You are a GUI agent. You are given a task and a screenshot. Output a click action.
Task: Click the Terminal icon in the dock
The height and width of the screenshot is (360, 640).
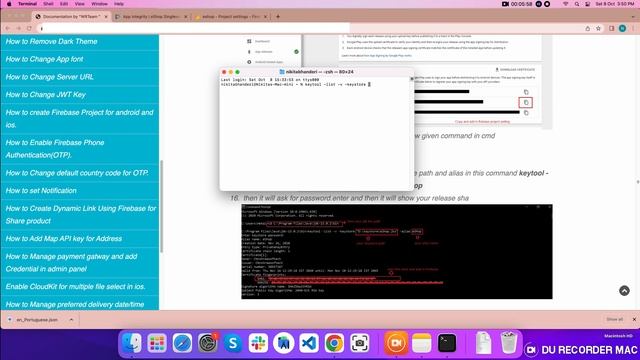tap(447, 343)
